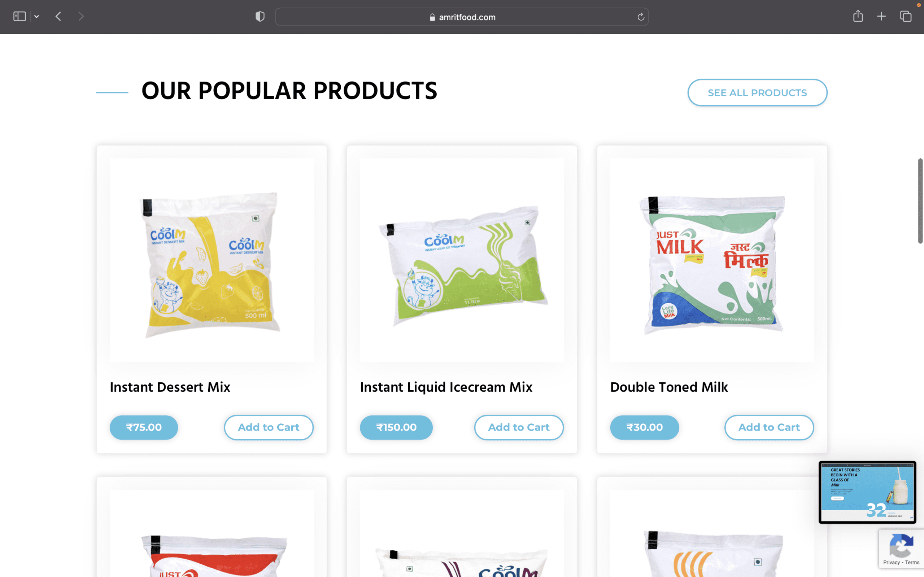
Task: Open the Instant Dessert Mix product title
Action: 170,387
